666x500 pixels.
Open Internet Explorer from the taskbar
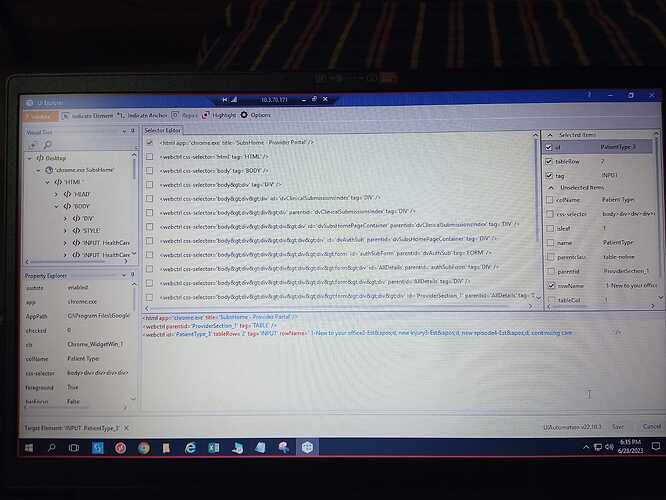(x=190, y=447)
